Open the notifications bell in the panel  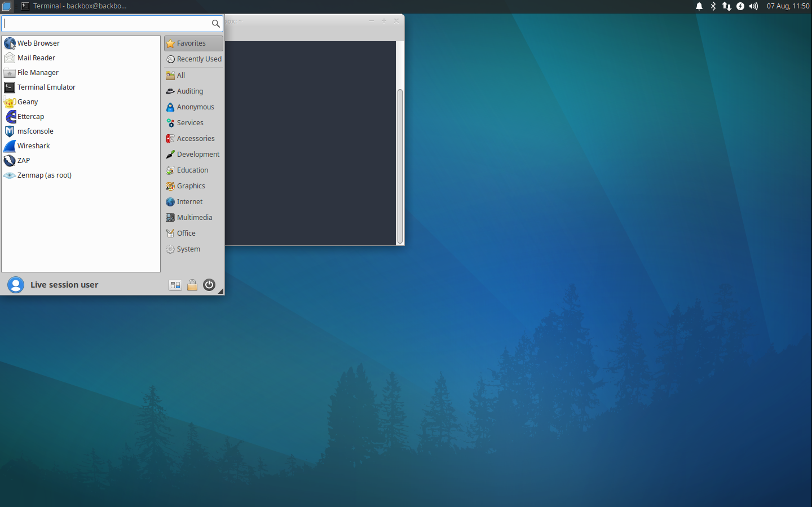(699, 6)
